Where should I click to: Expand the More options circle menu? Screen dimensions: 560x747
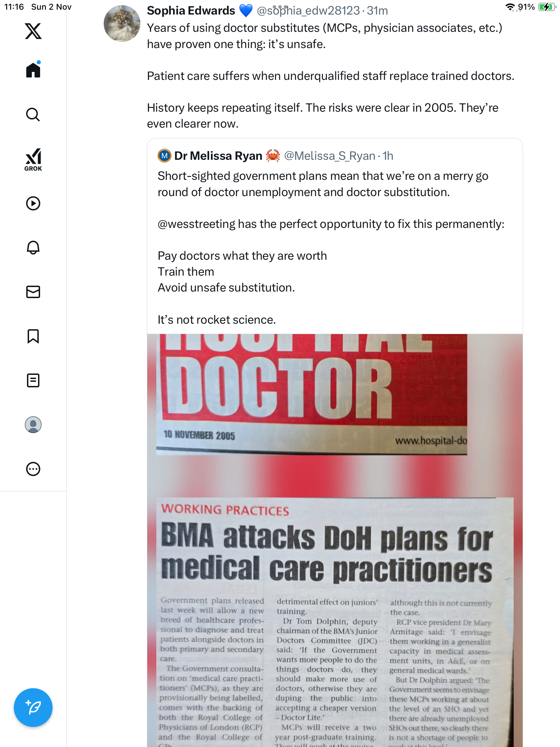click(33, 469)
